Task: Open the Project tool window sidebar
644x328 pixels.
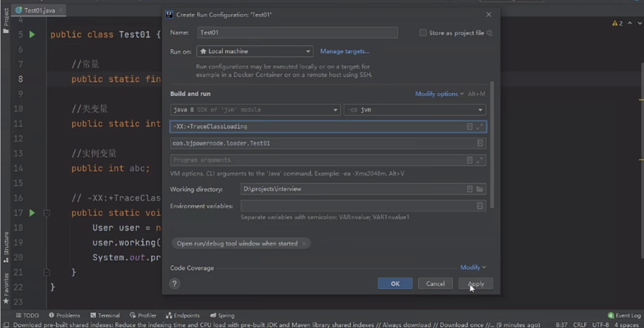Action: [x=6, y=20]
